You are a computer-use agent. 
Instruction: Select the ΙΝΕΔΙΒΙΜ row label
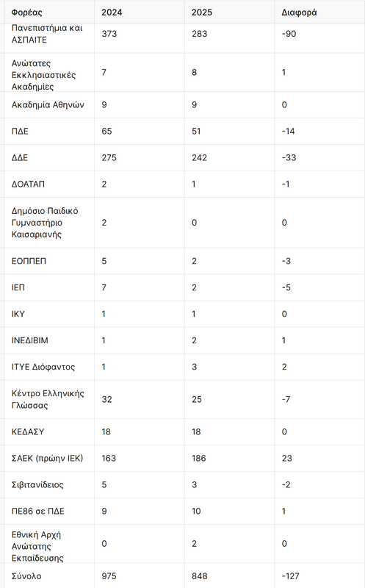coord(30,340)
